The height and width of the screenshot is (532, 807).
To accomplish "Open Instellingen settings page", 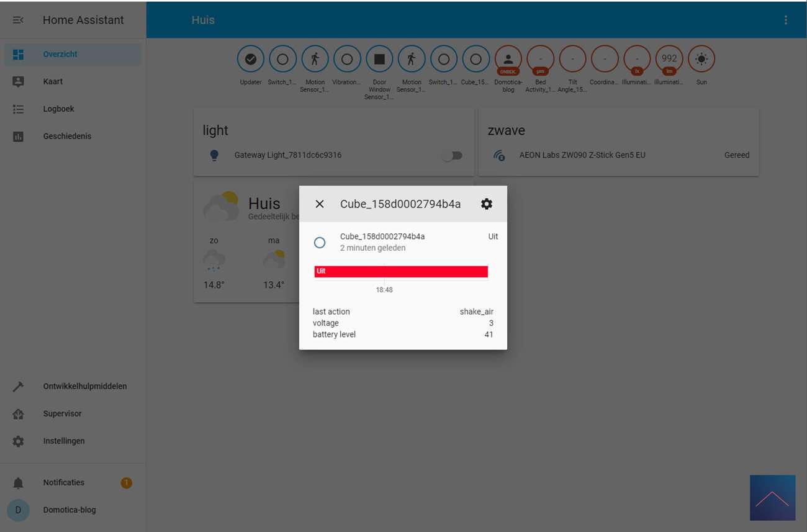I will point(64,441).
